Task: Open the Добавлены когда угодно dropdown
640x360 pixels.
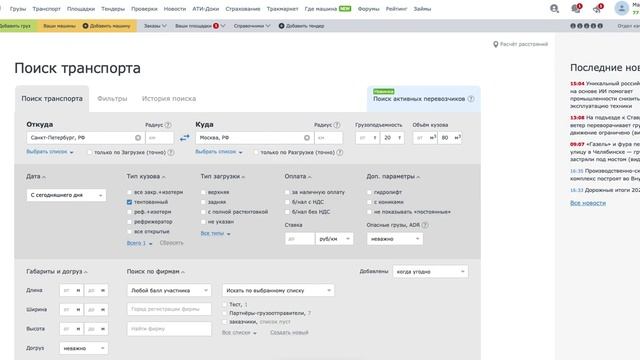Action: [431, 271]
